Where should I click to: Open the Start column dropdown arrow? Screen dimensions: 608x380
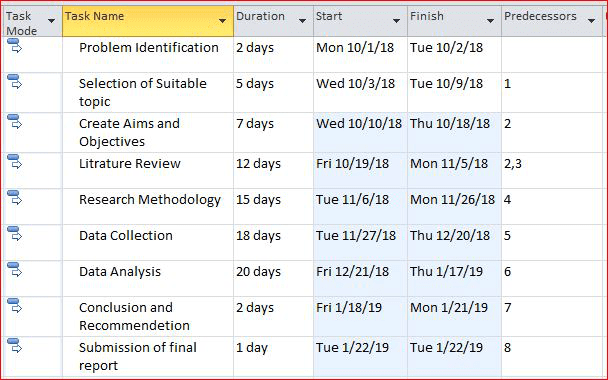396,21
